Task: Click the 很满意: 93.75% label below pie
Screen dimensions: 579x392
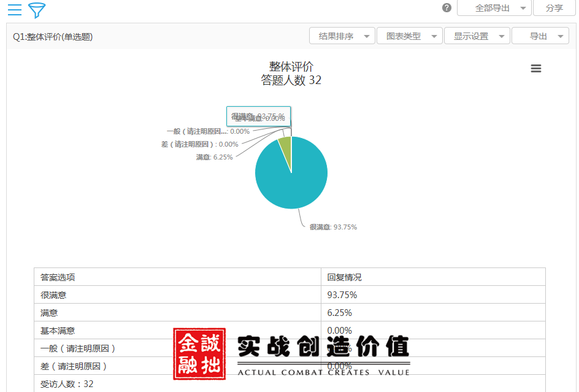Action: [x=333, y=227]
